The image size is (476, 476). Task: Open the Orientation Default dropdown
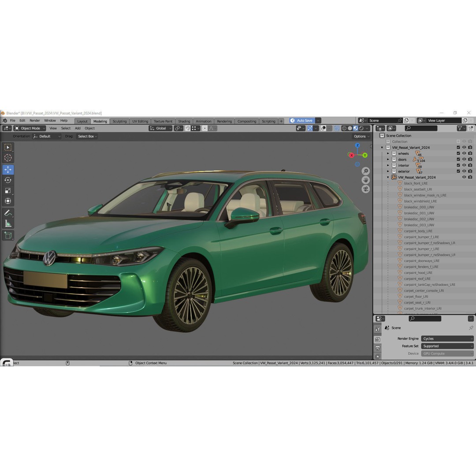point(47,136)
